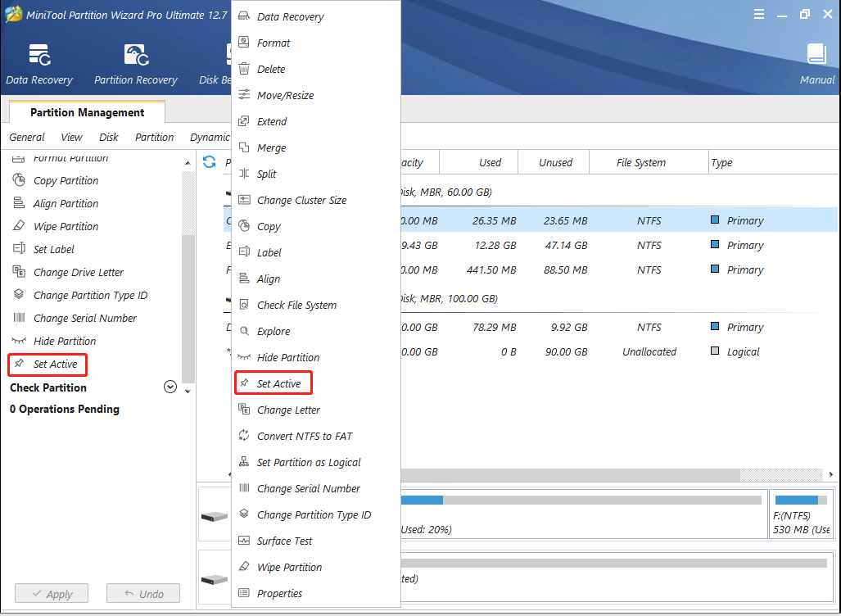Click the horizontal scrollbar right arrow
The height and width of the screenshot is (616, 841).
pos(831,474)
